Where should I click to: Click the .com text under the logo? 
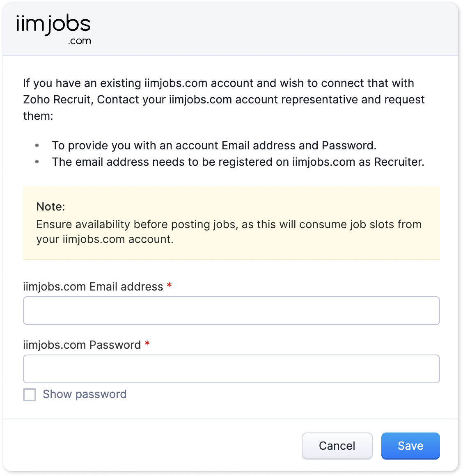tap(80, 41)
